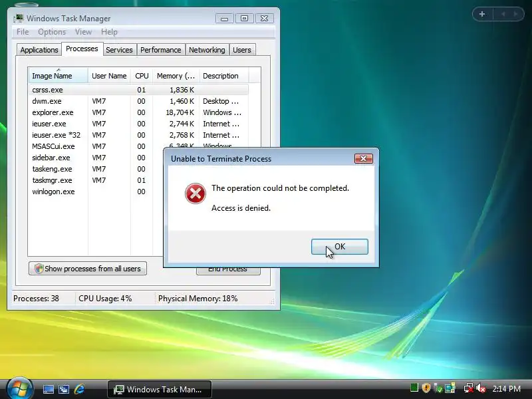532x399 pixels.
Task: Click the muted volume tray icon
Action: coord(480,388)
